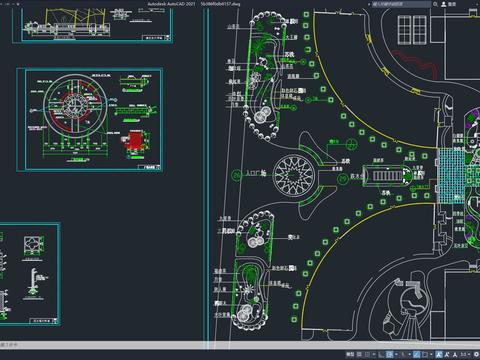Select the circular star plaza pattern in the drawing
The width and height of the screenshot is (480, 360).
(x=294, y=175)
